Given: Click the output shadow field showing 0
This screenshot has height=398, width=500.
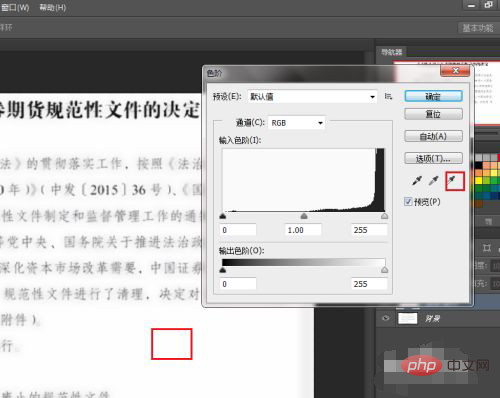Looking at the screenshot, I should coord(238,284).
